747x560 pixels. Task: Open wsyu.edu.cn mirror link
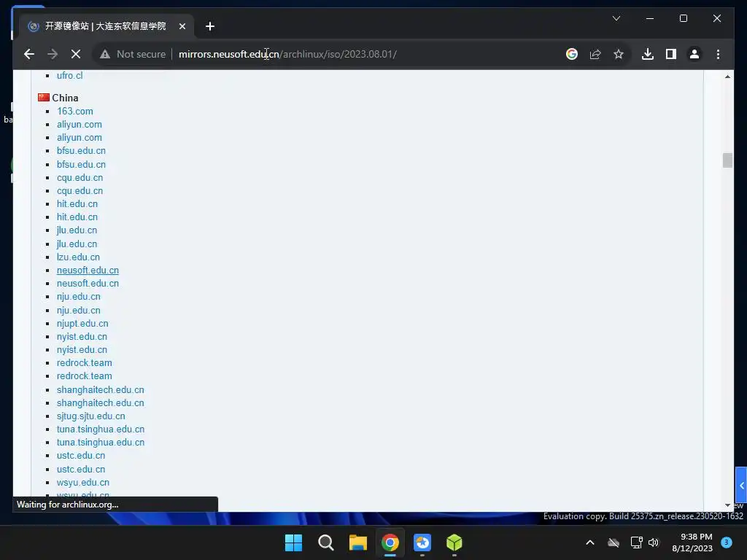[83, 483]
